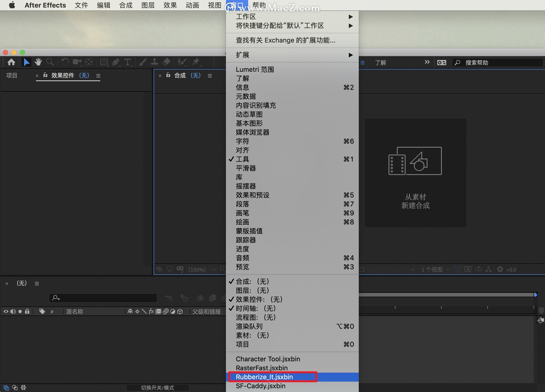Open the magnification (100%) dropdown
This screenshot has height=392, width=545.
click(202, 269)
